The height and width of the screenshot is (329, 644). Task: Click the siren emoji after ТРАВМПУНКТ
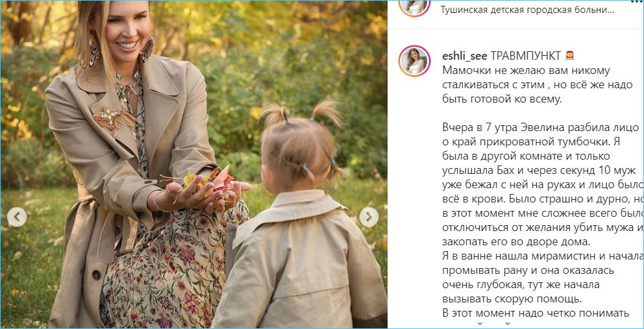pos(569,55)
